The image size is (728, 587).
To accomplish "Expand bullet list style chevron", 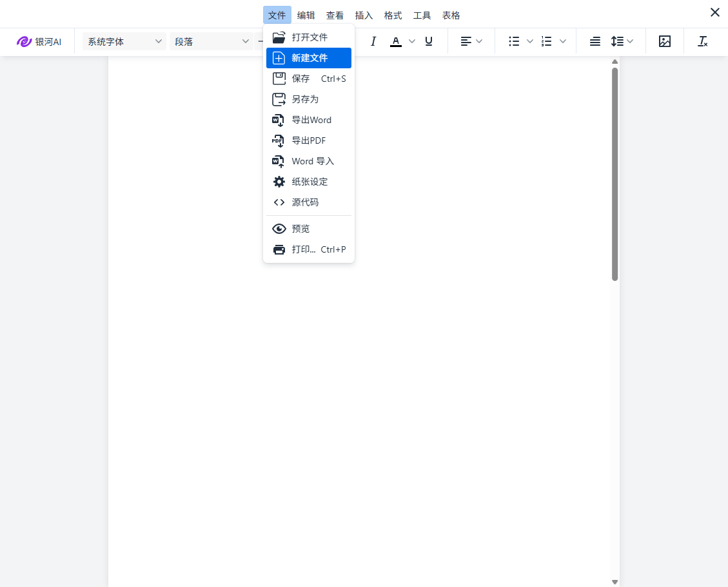I will [530, 42].
